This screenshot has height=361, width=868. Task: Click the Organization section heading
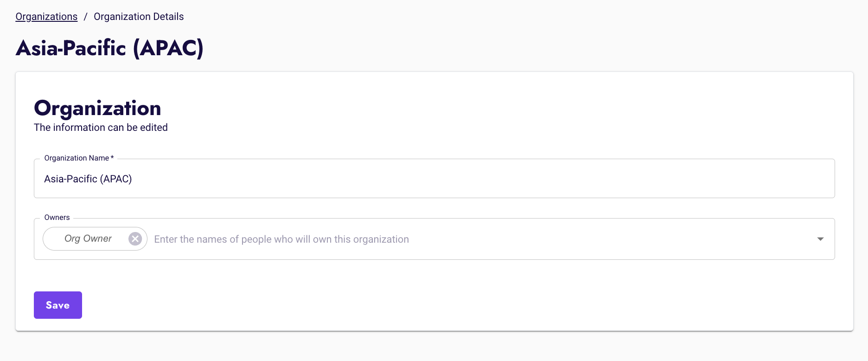point(97,108)
